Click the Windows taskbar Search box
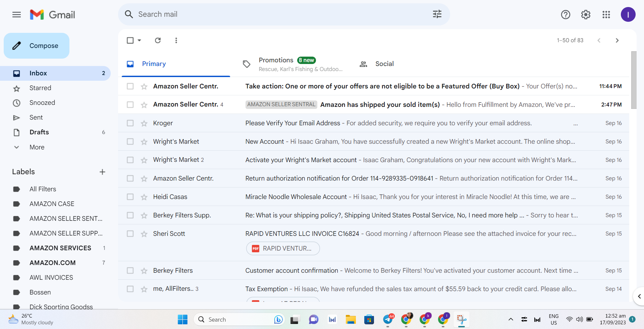Screen dimensions: 644x329 pos(239,320)
